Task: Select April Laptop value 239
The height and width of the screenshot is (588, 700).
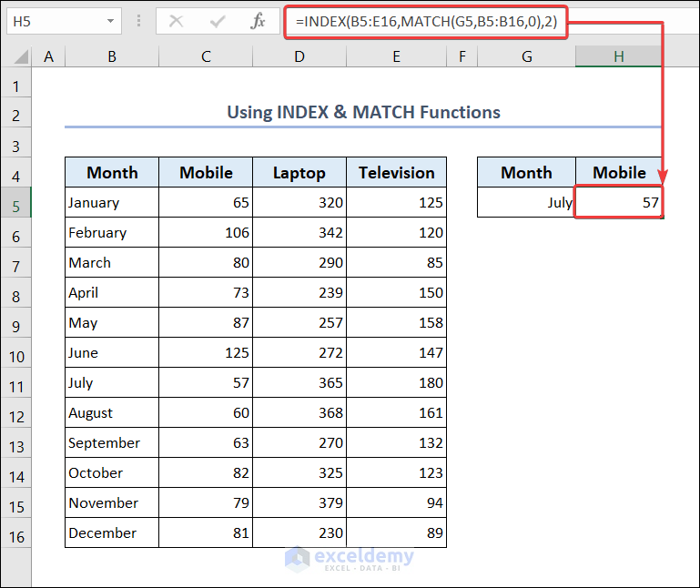Action: (299, 292)
